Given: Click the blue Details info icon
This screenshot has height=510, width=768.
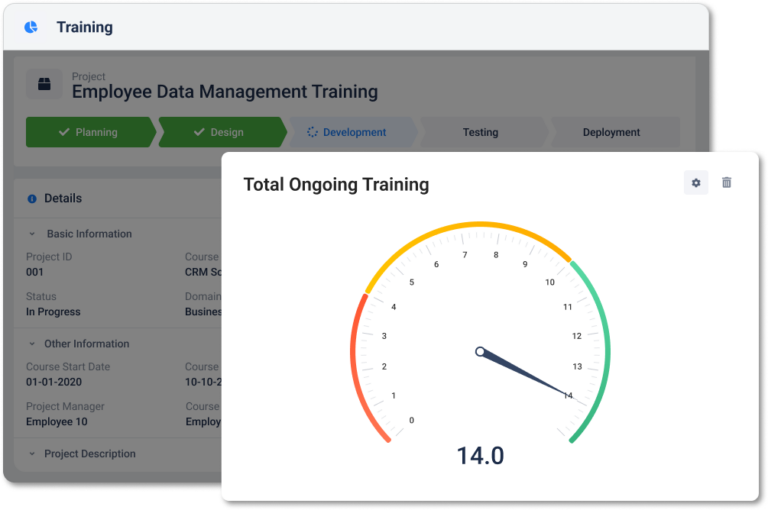Looking at the screenshot, I should pos(32,199).
